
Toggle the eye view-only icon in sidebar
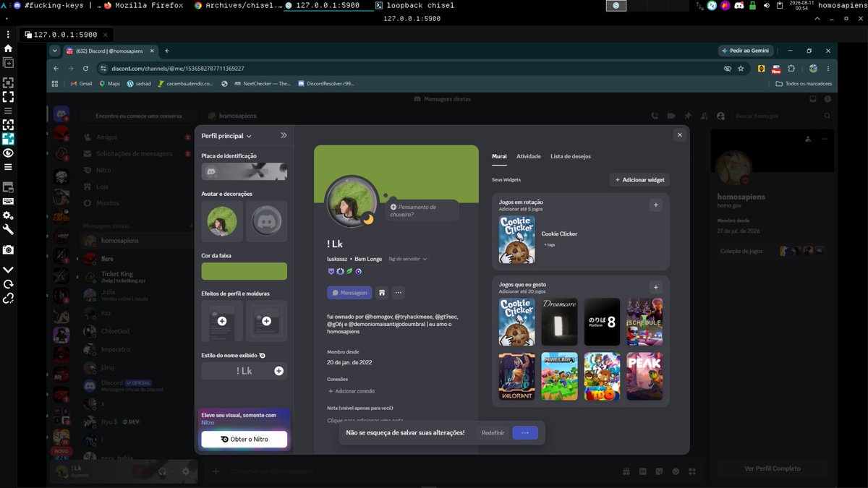coord(8,153)
